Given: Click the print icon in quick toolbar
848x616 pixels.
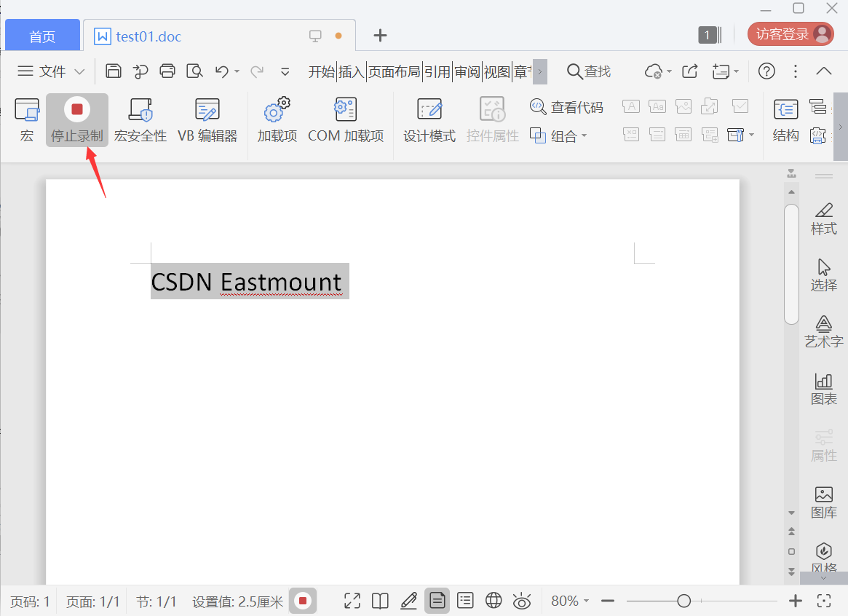Looking at the screenshot, I should pos(167,71).
